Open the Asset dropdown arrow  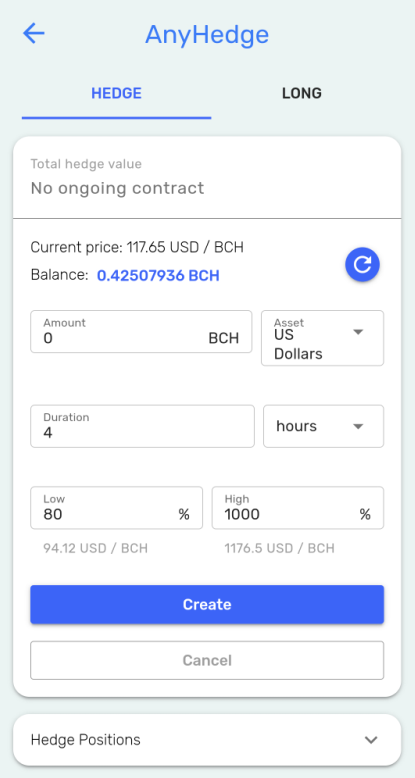[358, 332]
